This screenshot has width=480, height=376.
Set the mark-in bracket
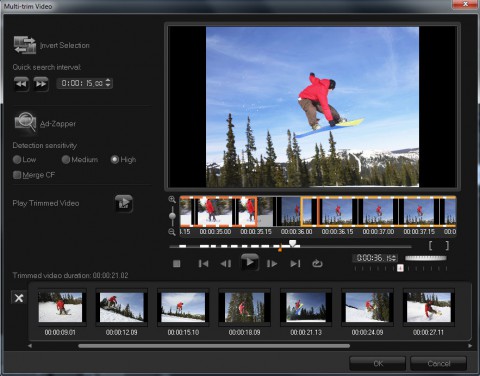click(x=431, y=246)
